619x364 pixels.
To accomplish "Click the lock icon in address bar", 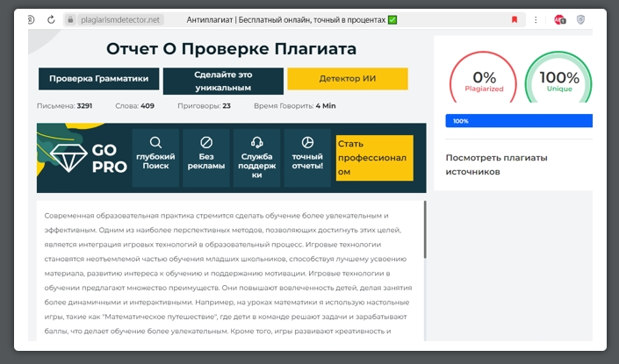I will pyautogui.click(x=70, y=19).
